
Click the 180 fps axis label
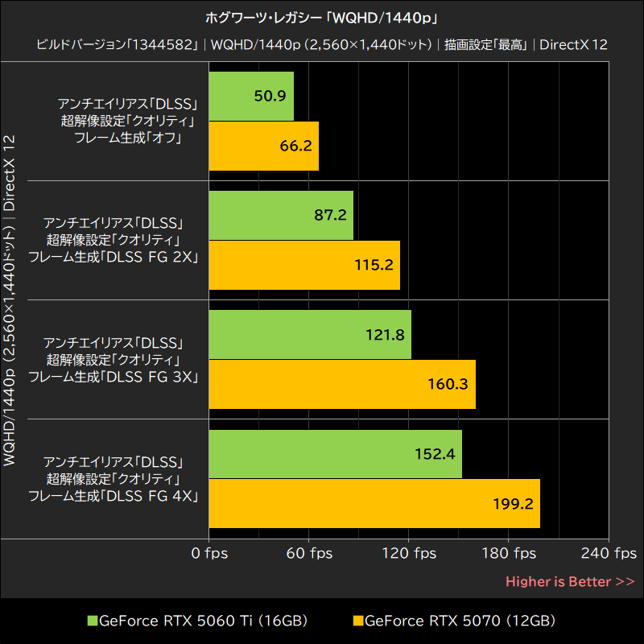[x=509, y=553]
